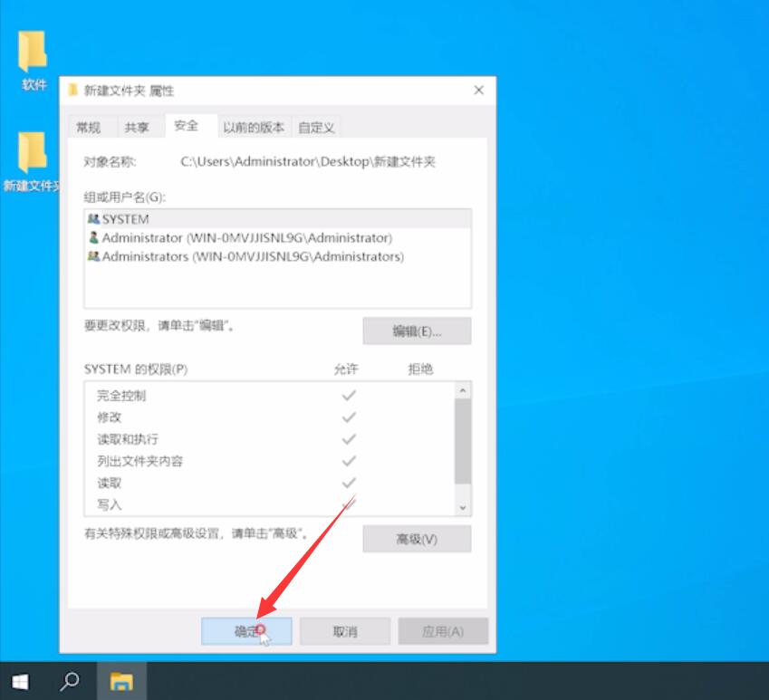Click the folder icon in the dialog title bar
769x700 pixels.
[73, 91]
